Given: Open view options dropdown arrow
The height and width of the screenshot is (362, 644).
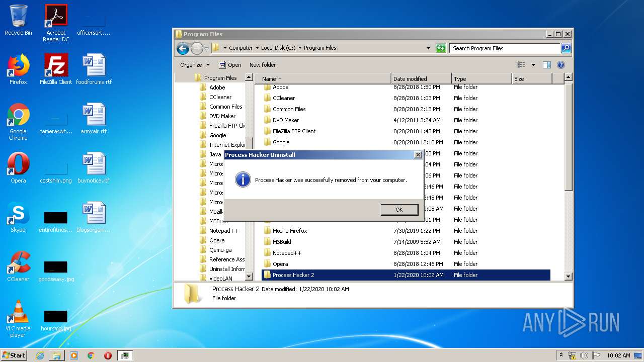Looking at the screenshot, I should (x=533, y=65).
